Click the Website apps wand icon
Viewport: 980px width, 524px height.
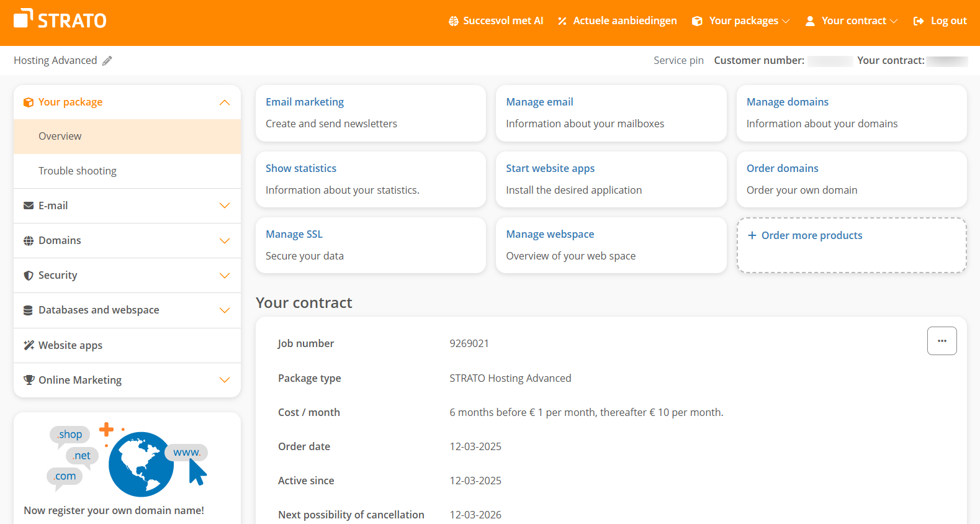(29, 345)
